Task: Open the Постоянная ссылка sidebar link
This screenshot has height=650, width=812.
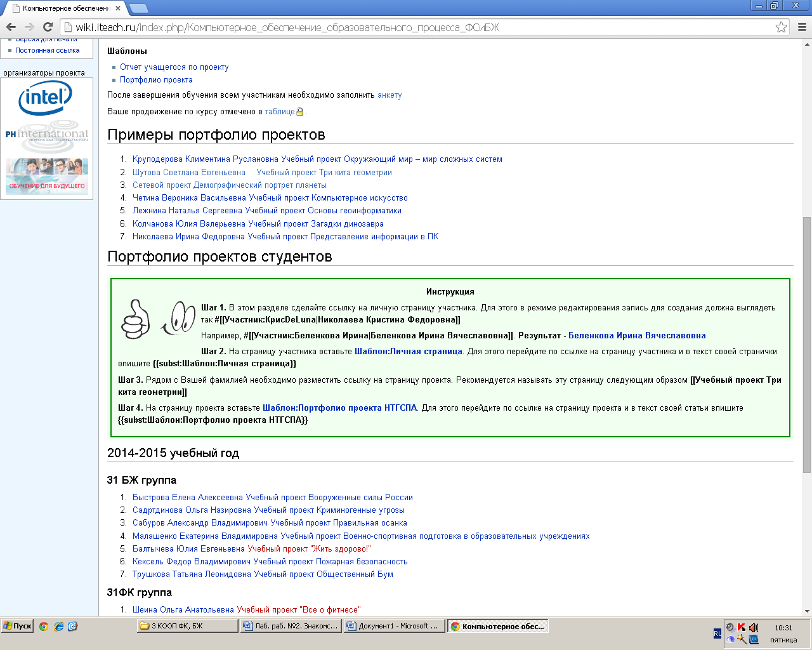Action: (x=48, y=50)
